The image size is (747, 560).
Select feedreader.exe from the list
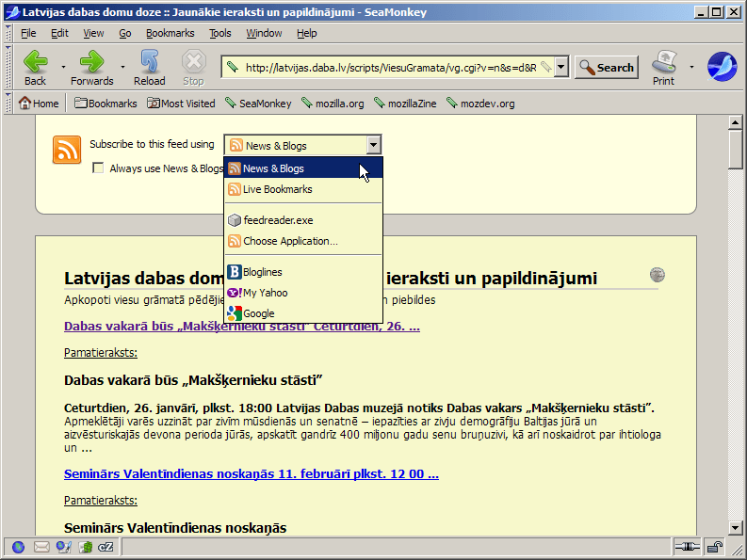click(x=303, y=220)
